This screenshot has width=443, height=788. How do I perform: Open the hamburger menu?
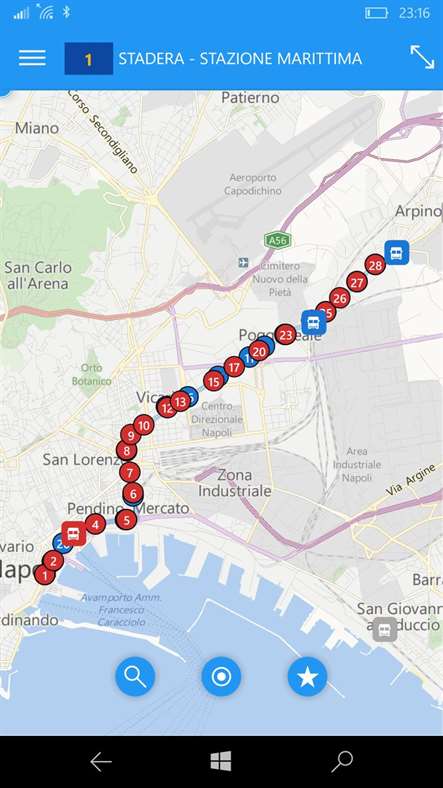coord(32,58)
